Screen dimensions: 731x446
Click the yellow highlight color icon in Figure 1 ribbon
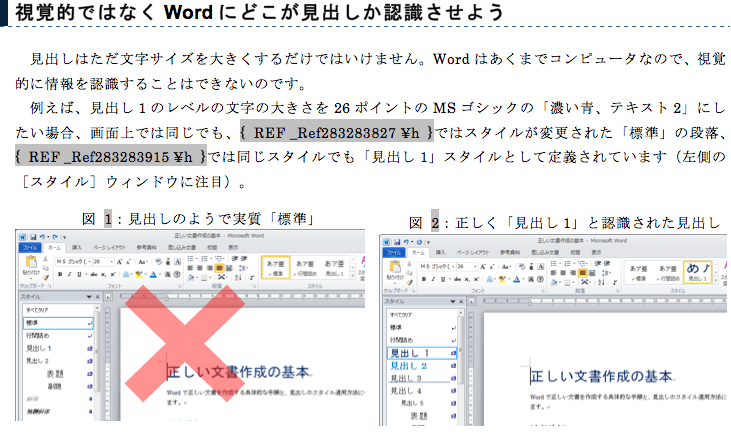tap(139, 274)
